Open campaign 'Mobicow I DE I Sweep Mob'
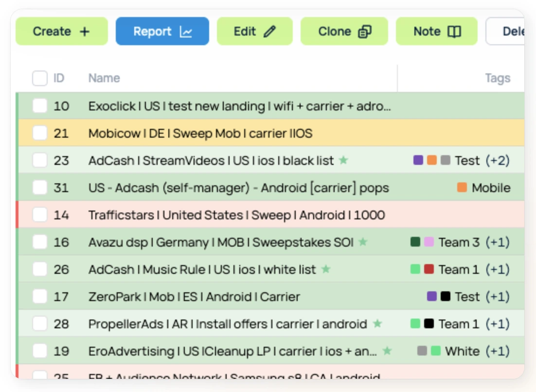This screenshot has height=392, width=536. point(200,133)
